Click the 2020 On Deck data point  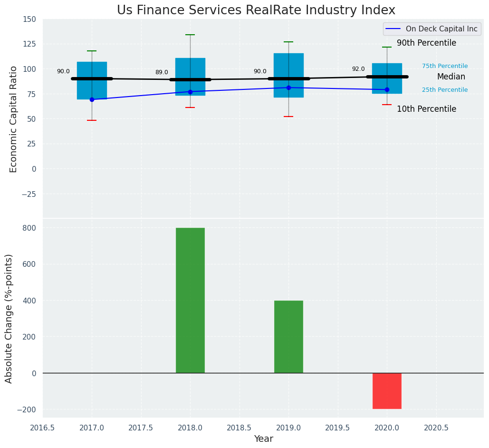point(387,89)
